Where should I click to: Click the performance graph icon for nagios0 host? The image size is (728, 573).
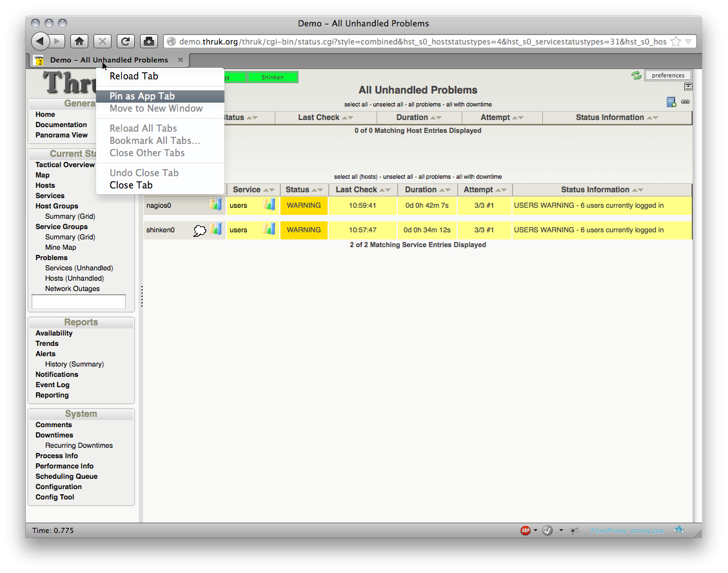[x=215, y=205]
